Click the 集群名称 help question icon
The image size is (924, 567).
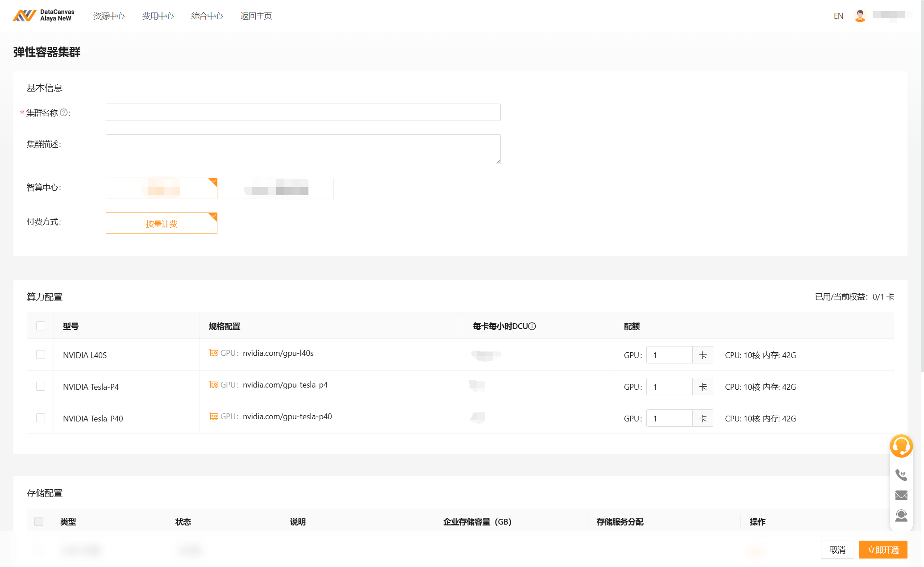(64, 113)
